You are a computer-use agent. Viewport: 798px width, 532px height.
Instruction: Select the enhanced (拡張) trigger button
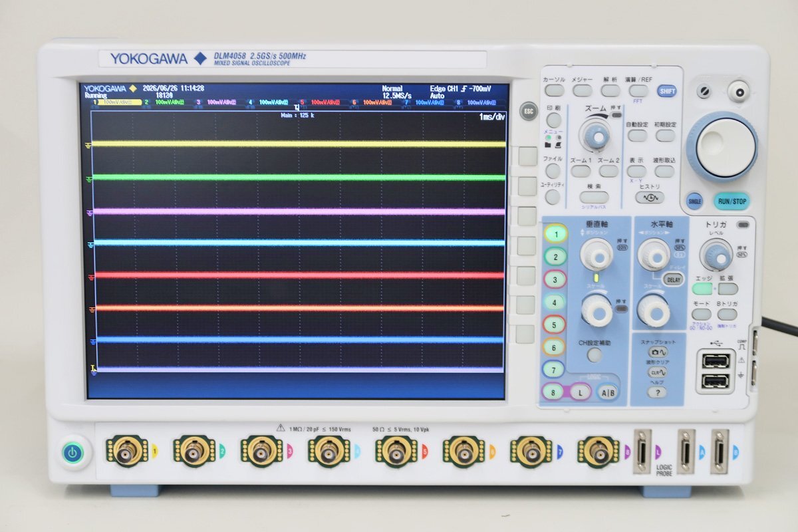click(x=728, y=289)
